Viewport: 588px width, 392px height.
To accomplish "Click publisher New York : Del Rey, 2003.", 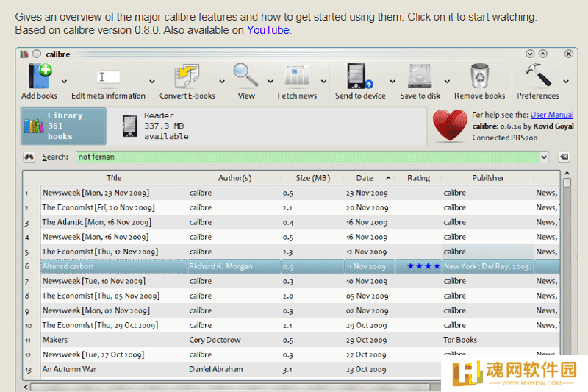I will [487, 266].
